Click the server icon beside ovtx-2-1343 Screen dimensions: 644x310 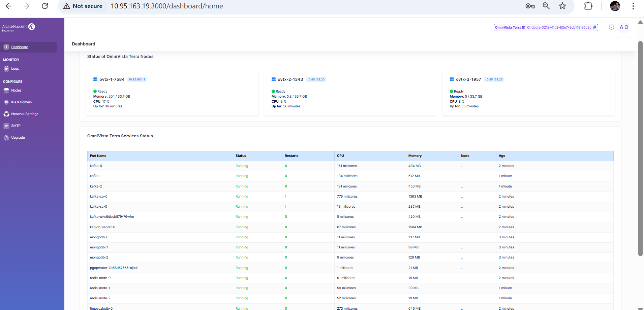coord(274,79)
